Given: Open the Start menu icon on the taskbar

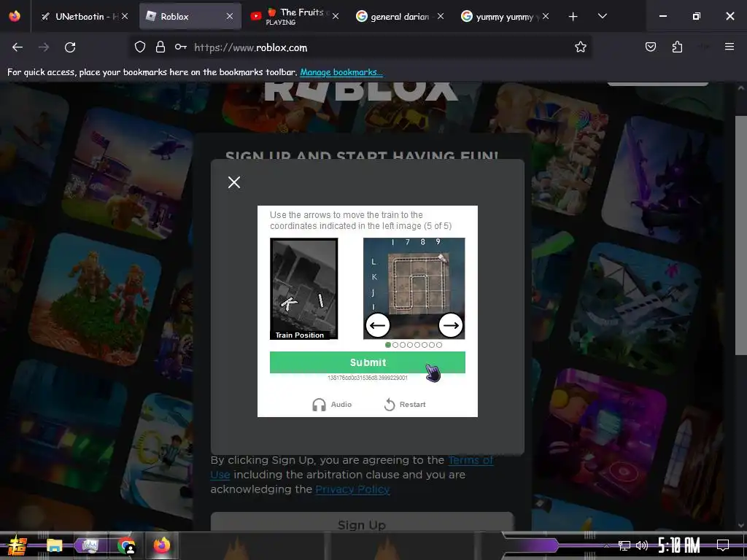Looking at the screenshot, I should pos(18,545).
